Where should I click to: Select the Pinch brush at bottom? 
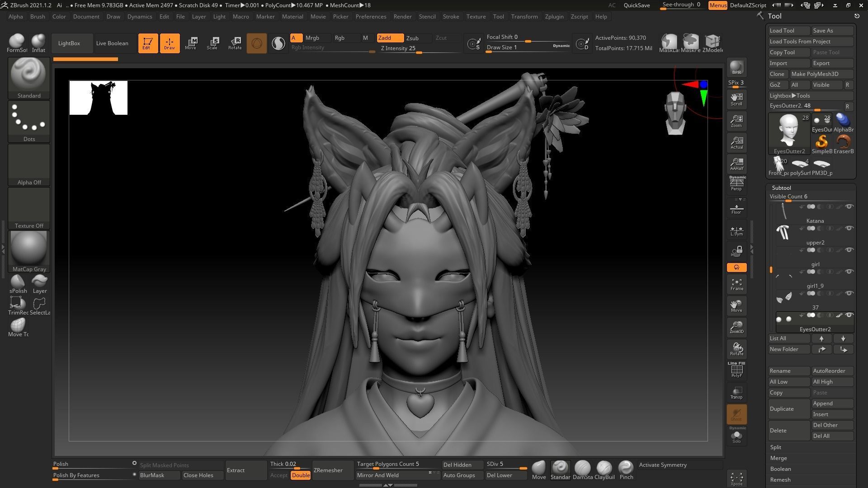626,470
